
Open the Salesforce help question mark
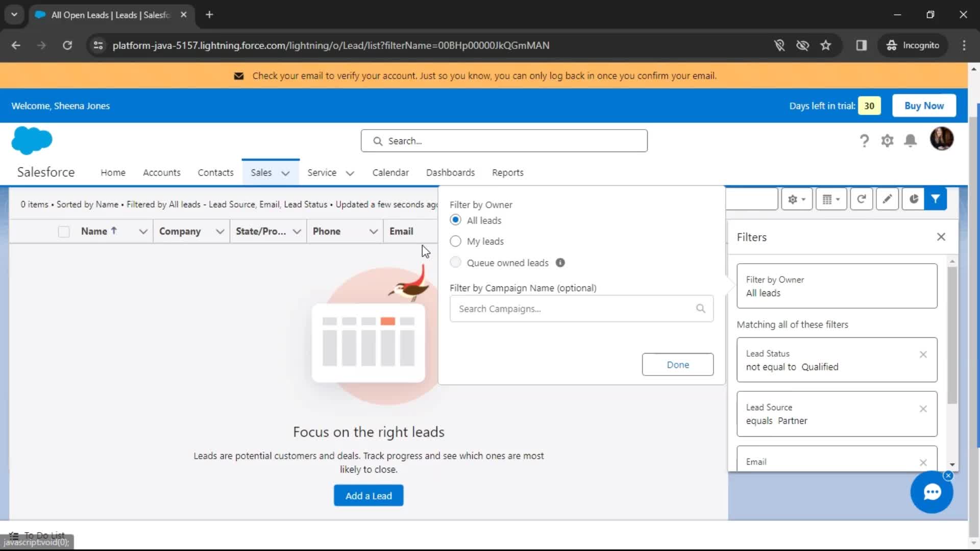(x=864, y=141)
